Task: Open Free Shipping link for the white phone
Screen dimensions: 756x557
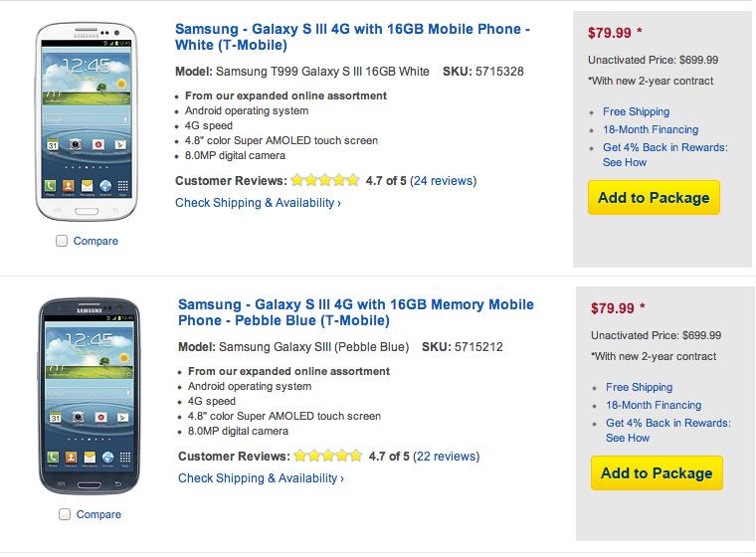Action: click(636, 111)
